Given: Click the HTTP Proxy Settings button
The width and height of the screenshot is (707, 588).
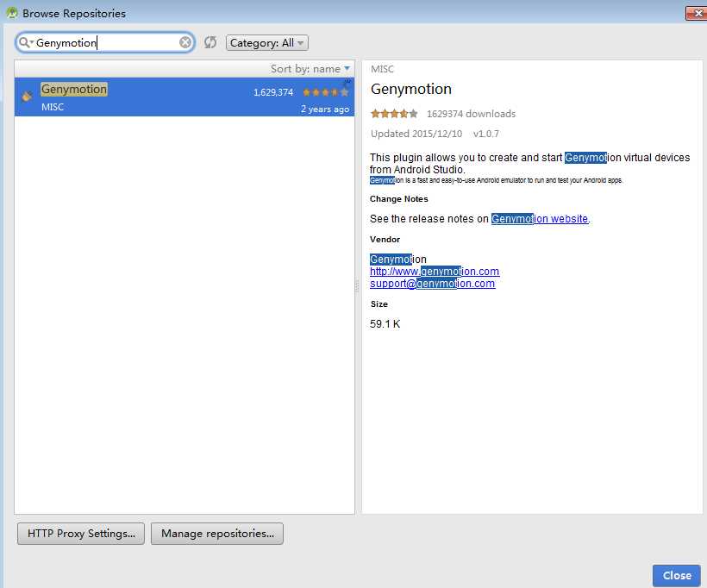Looking at the screenshot, I should [x=81, y=534].
